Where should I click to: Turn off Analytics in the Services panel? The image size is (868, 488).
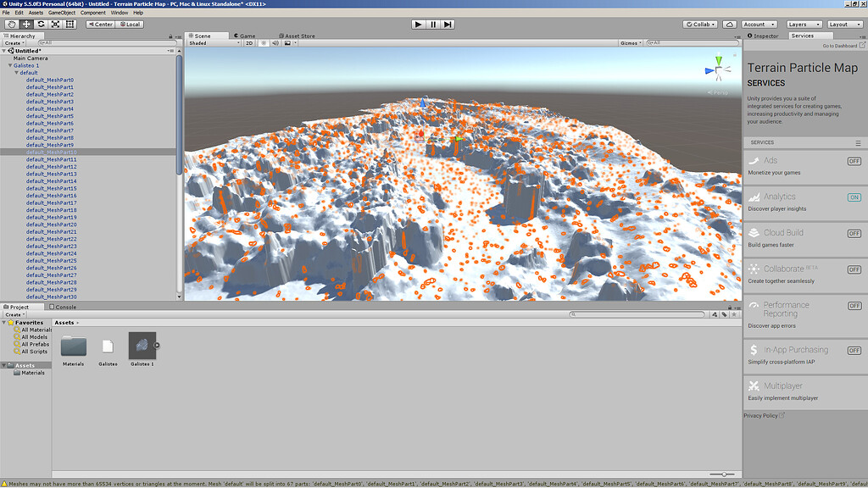click(854, 196)
